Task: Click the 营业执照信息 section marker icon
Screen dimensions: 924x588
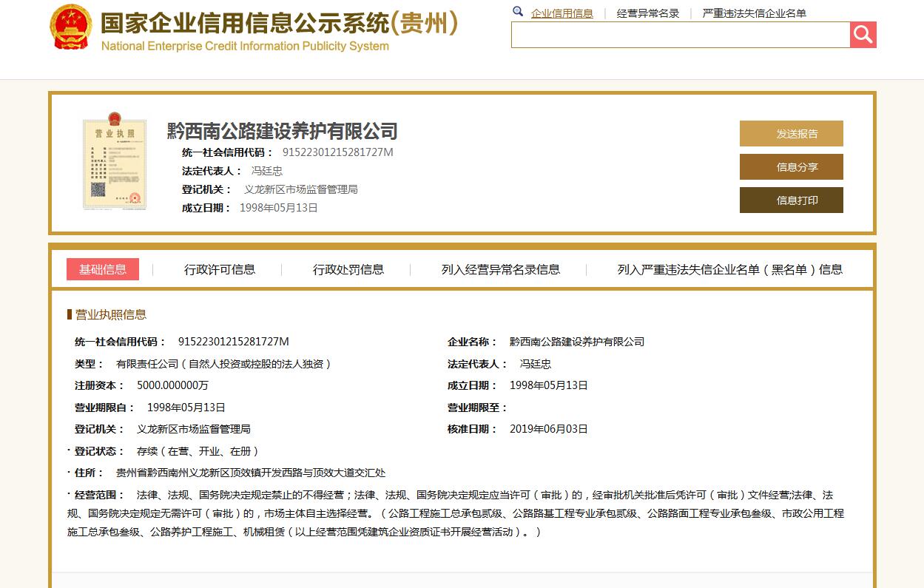Action: click(67, 314)
